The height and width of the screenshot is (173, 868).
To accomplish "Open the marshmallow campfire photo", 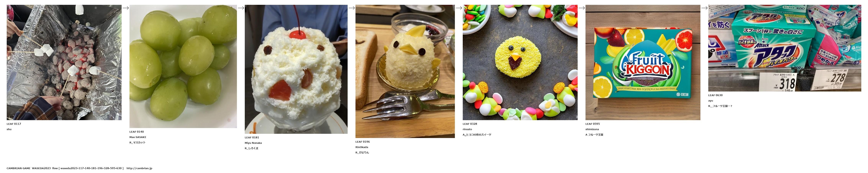I will (64, 62).
